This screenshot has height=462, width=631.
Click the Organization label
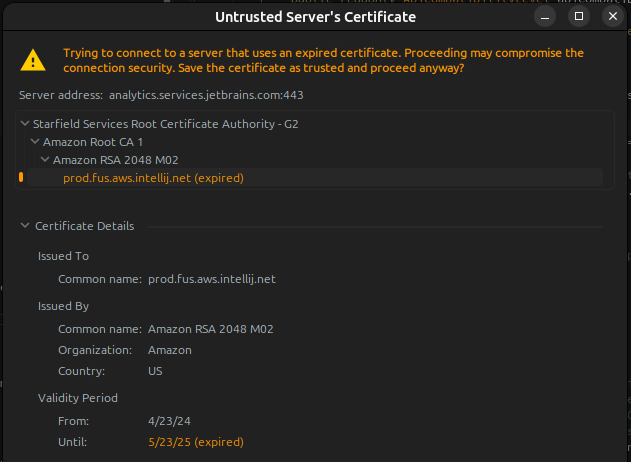click(95, 350)
